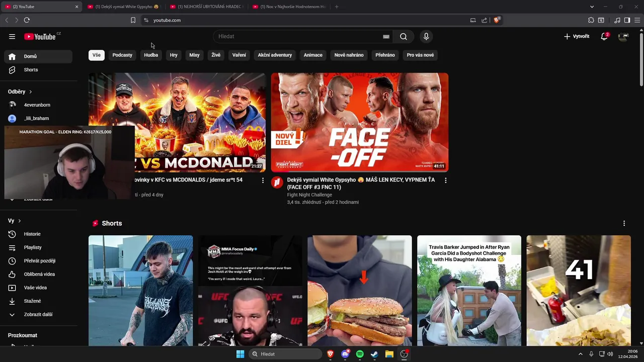Viewport: 644px width, 362px height.
Task: Open Oblíbená videa list
Action: [38, 274]
